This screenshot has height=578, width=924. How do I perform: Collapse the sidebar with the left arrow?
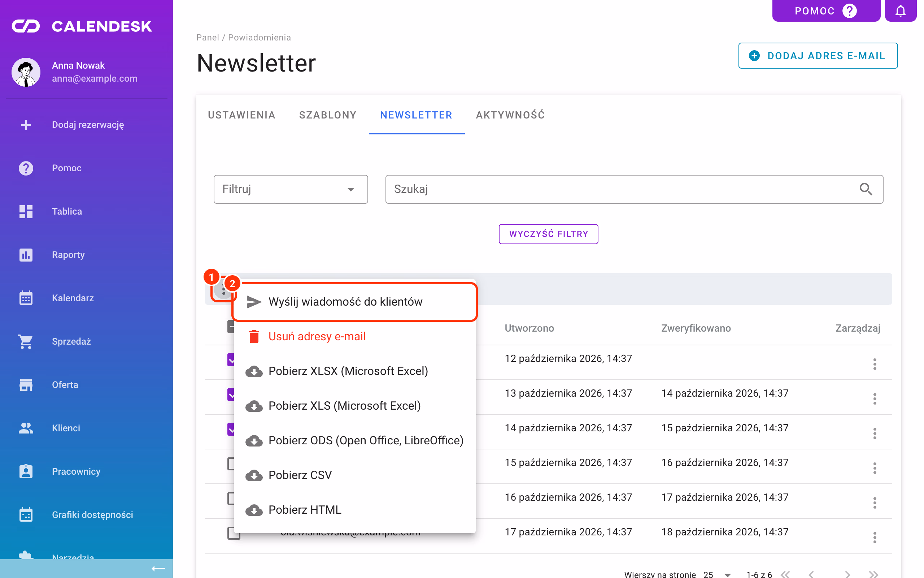click(158, 569)
